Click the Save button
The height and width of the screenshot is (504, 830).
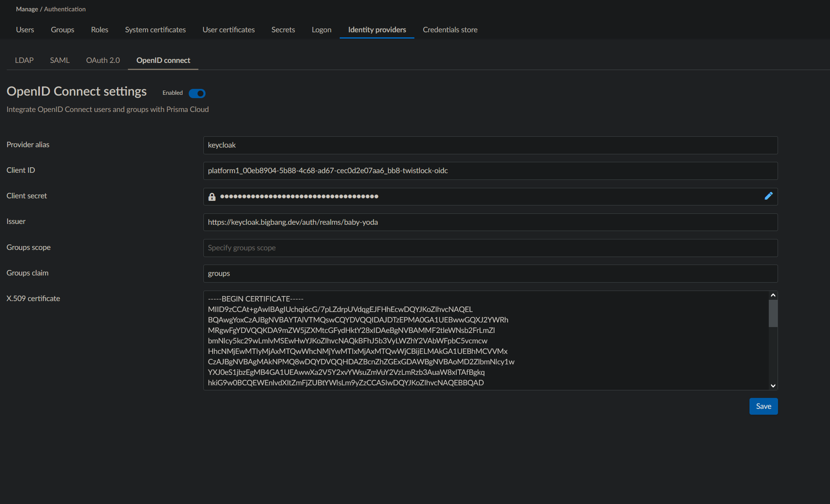763,406
